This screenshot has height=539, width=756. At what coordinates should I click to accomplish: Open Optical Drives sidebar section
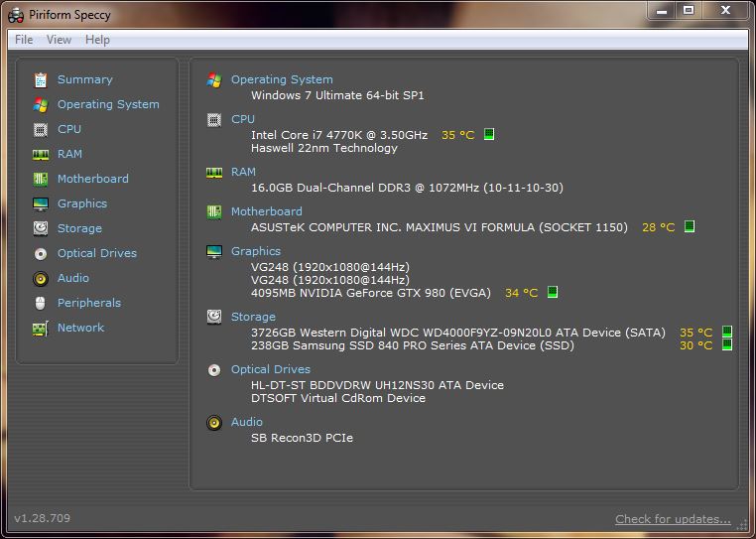pyautogui.click(x=97, y=253)
